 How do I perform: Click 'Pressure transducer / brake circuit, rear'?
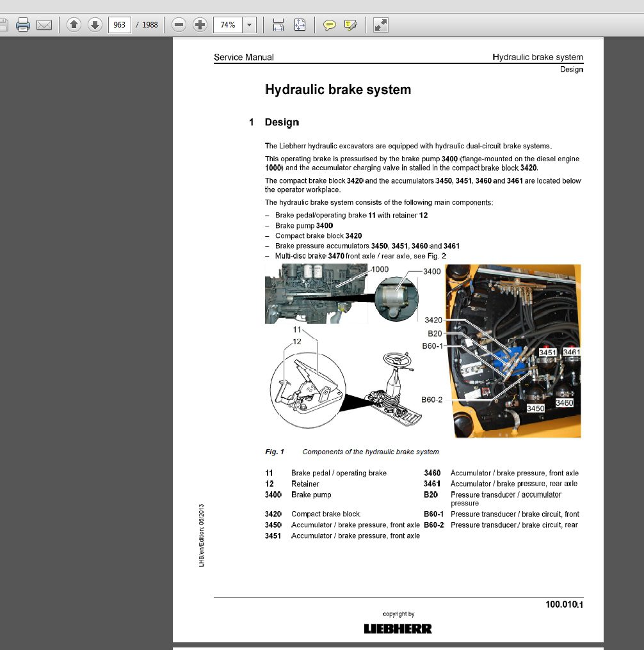click(x=514, y=525)
